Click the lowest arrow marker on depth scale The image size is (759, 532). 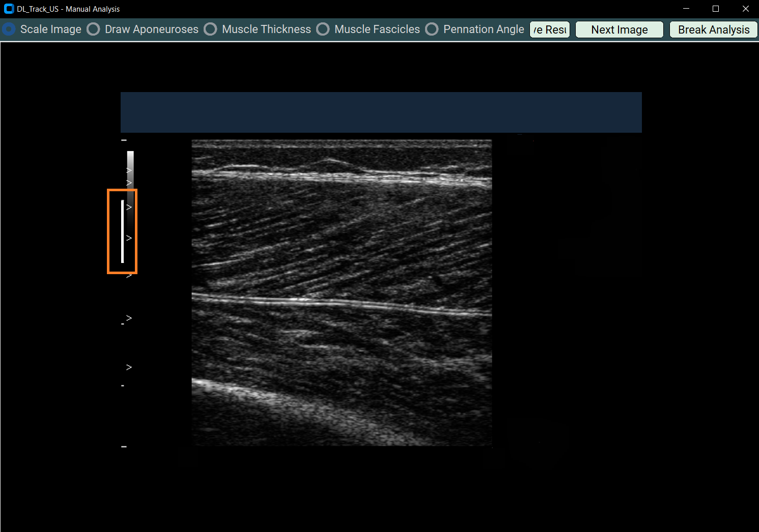tap(129, 367)
